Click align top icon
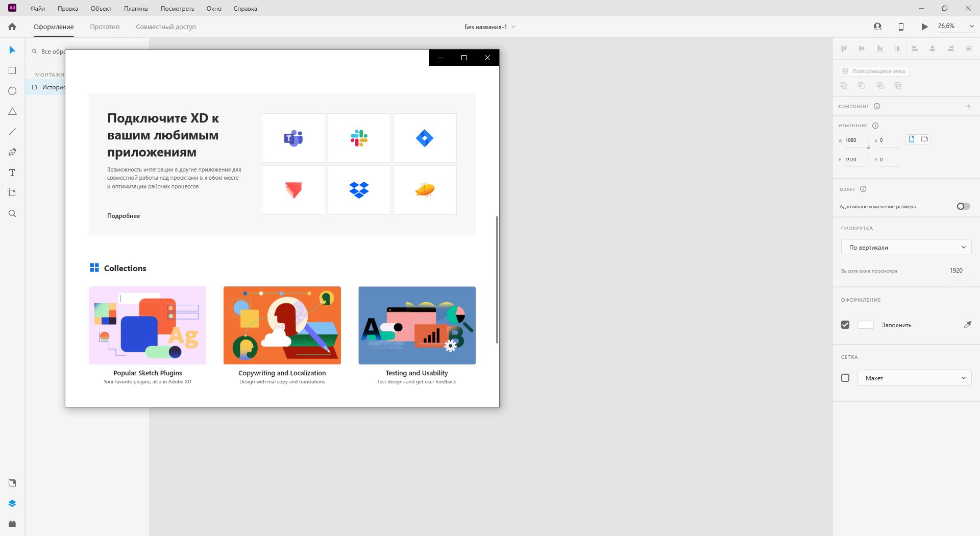980x536 pixels. click(x=844, y=48)
